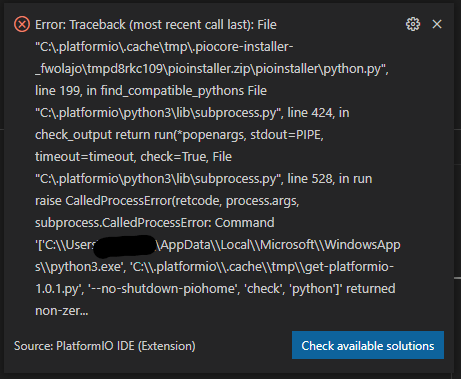Click the Source: PlatformIO IDE (Extension) label

(x=105, y=346)
